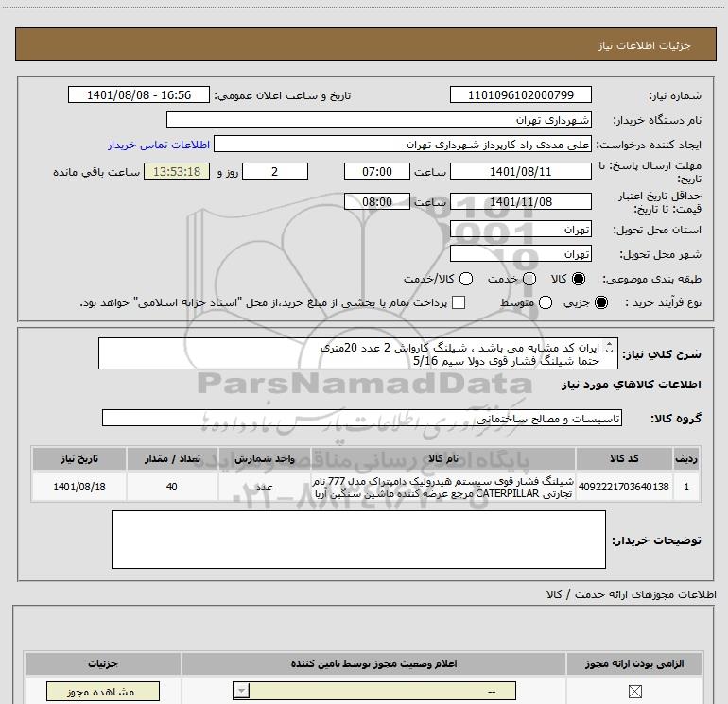Image resolution: width=728 pixels, height=704 pixels.
Task: Click الزامی بودن ارائه مجوز column header
Action: [634, 663]
